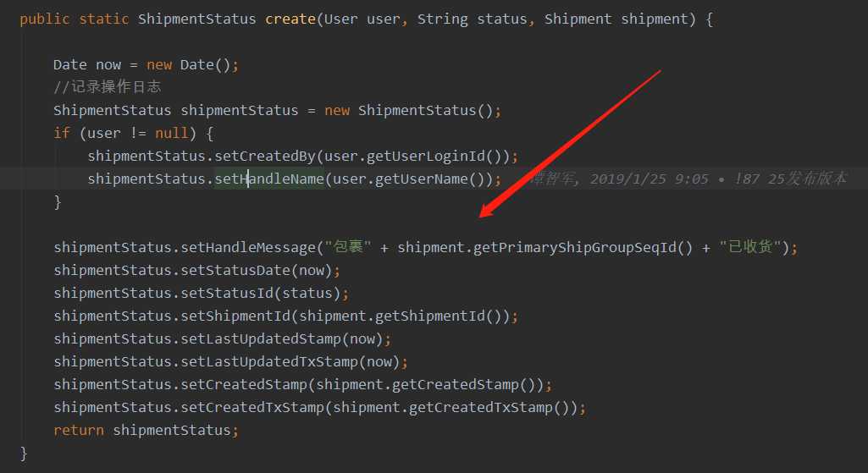Click 'getCreatedTxStamp()' call
The image size is (868, 473).
coord(489,407)
